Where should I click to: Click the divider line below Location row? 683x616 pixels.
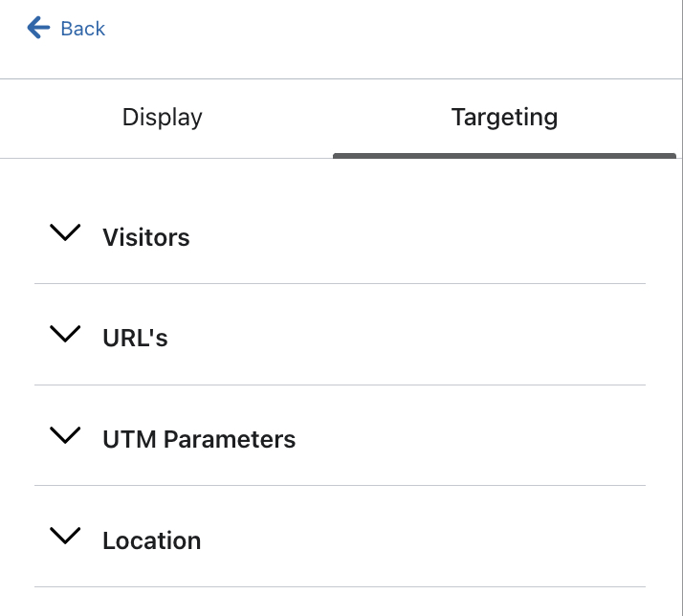340,586
